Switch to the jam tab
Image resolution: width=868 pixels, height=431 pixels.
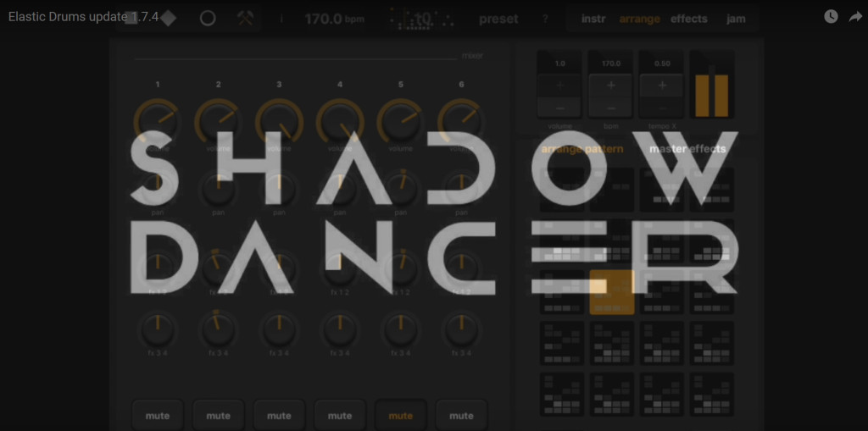[x=736, y=19]
